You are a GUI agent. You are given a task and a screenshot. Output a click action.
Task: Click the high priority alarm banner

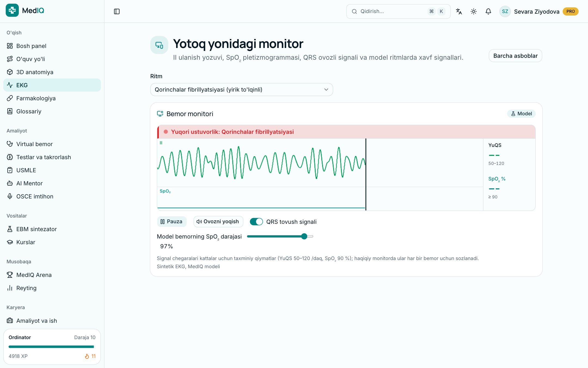(x=346, y=132)
